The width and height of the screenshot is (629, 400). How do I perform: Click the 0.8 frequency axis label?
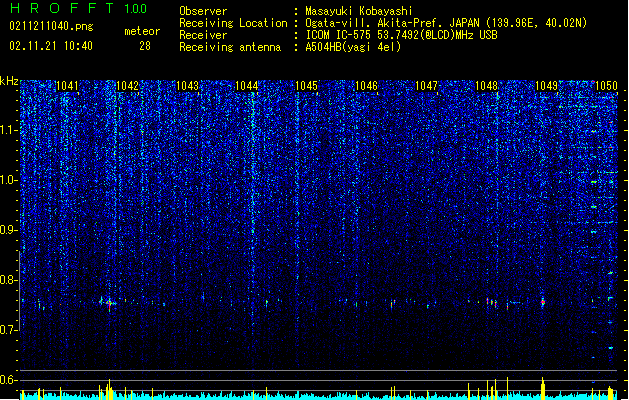pos(9,280)
